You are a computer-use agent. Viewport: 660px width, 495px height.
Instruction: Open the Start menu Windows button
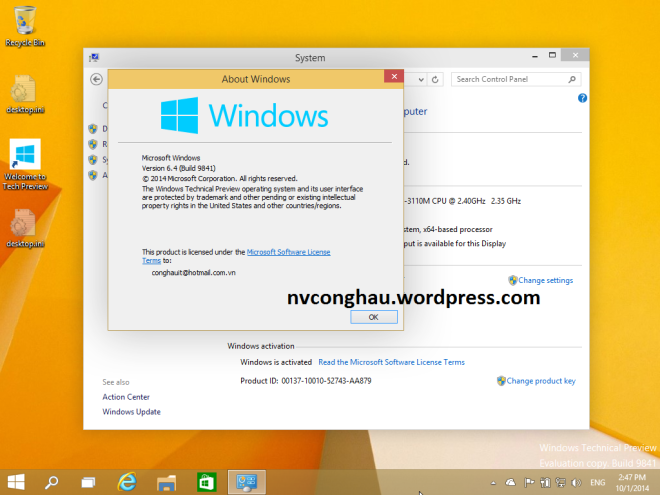pos(16,482)
